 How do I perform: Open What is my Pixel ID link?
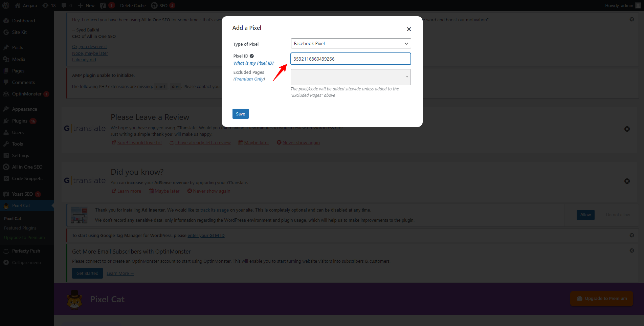253,63
